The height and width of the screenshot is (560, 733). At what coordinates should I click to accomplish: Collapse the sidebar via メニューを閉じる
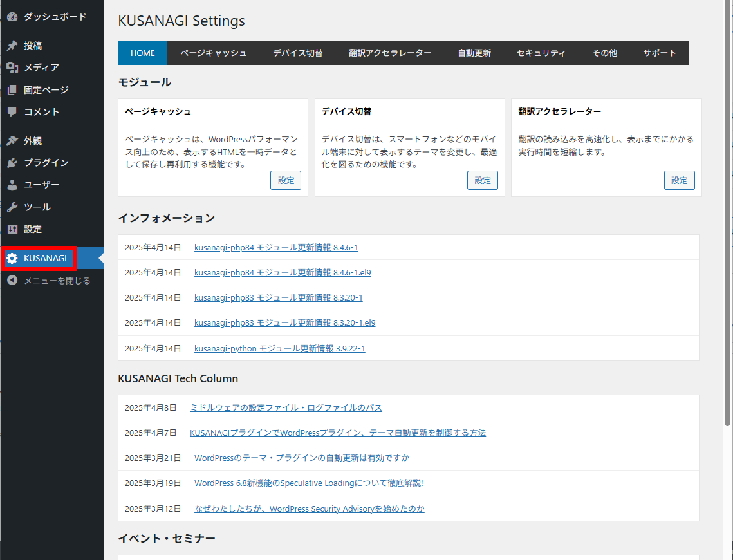(12, 280)
